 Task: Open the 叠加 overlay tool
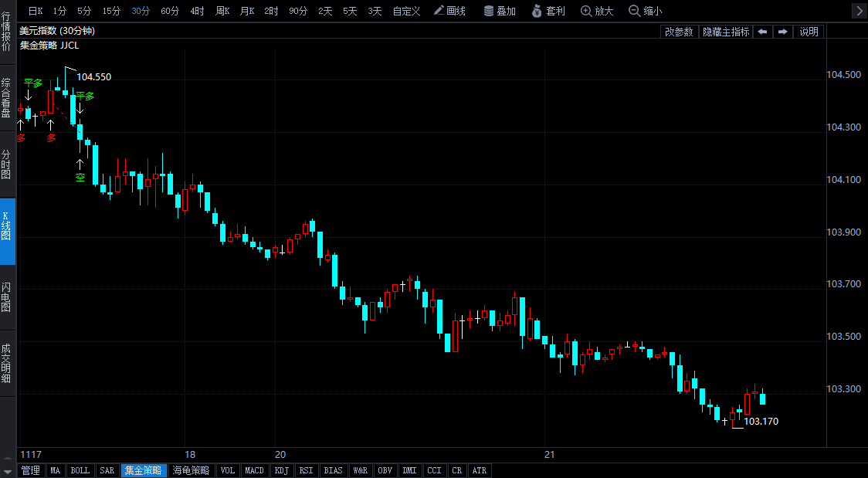click(x=500, y=11)
